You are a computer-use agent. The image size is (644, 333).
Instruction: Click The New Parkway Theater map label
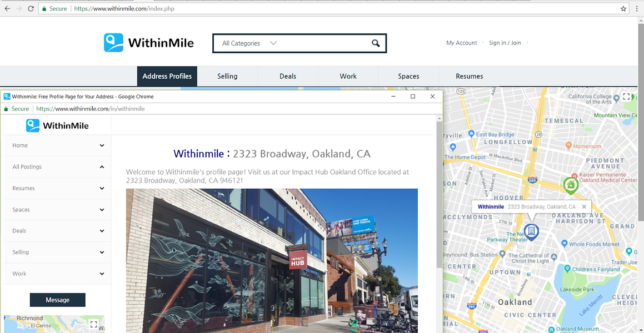pyautogui.click(x=506, y=236)
